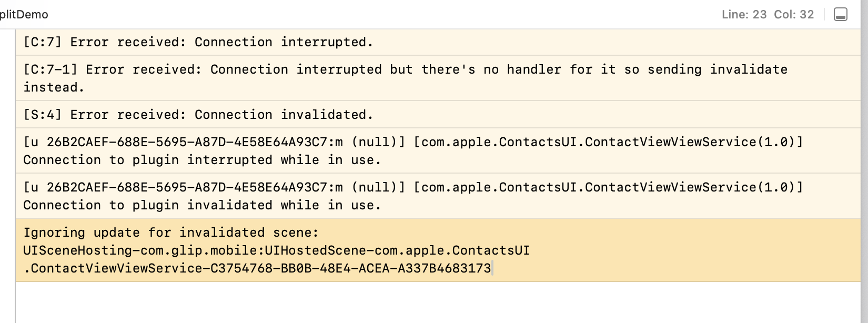The width and height of the screenshot is (868, 323).
Task: Click "Ignoring update for invalidated scene:" text
Action: pos(171,233)
